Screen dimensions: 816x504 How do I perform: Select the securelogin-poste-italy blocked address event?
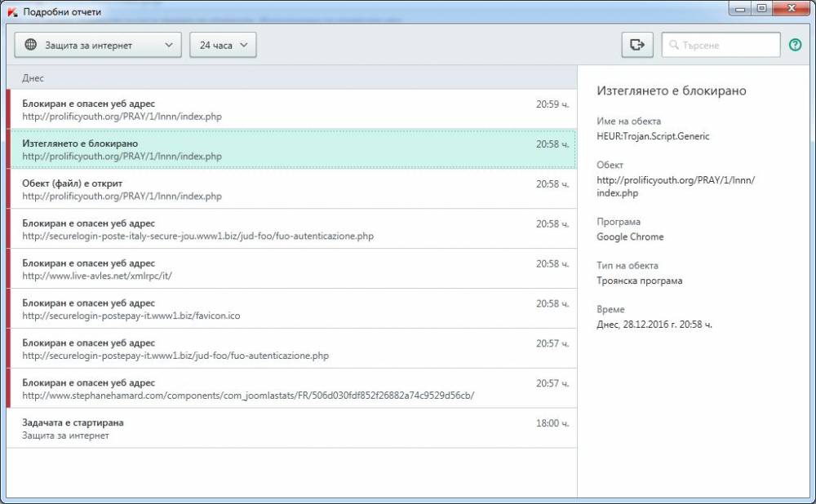coord(291,229)
